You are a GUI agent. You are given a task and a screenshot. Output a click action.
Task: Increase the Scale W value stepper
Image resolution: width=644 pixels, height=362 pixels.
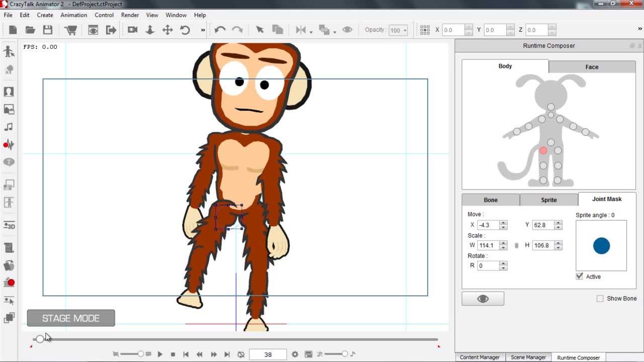503,243
